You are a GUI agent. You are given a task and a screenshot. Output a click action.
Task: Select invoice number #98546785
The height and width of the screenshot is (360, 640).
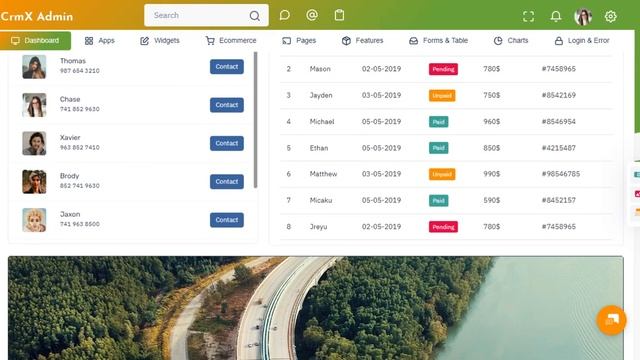[x=561, y=174]
